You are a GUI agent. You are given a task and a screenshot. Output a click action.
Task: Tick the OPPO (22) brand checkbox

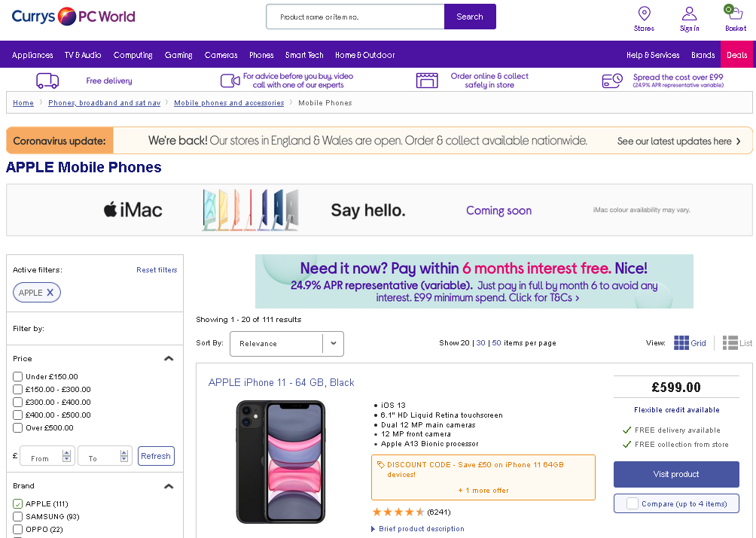coord(18,529)
